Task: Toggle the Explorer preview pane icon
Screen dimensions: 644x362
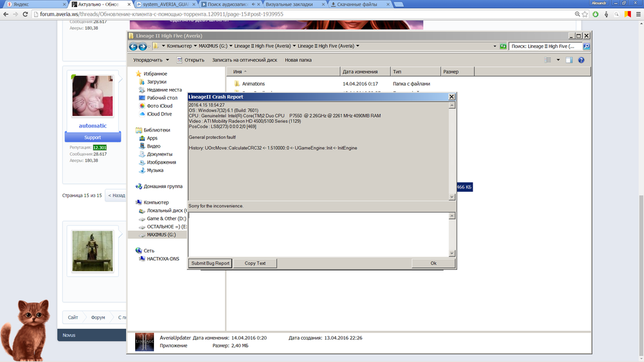Action: coord(569,60)
